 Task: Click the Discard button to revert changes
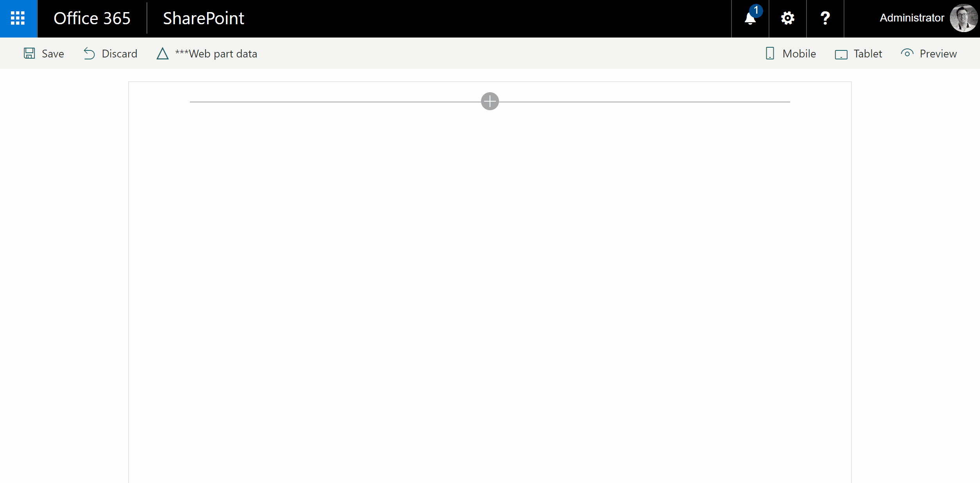(111, 53)
